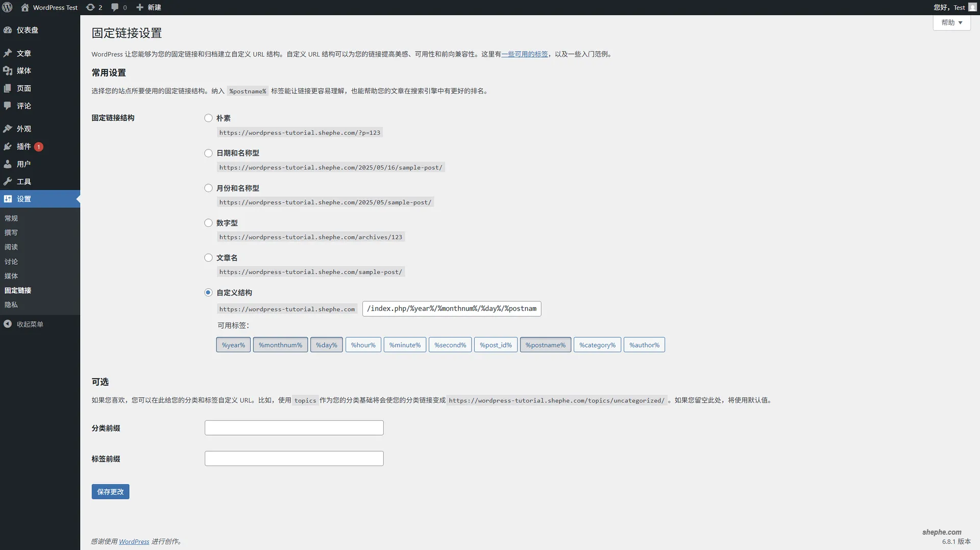This screenshot has height=550, width=980.
Task: Click the 媒体 library icon
Action: [x=8, y=71]
